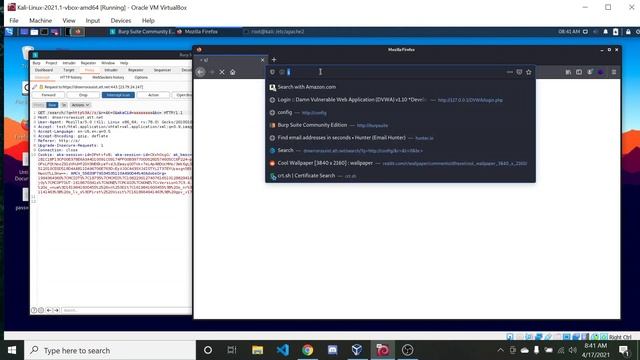Stop page loading with the X button
This screenshot has height=360, width=640.
(x=222, y=72)
